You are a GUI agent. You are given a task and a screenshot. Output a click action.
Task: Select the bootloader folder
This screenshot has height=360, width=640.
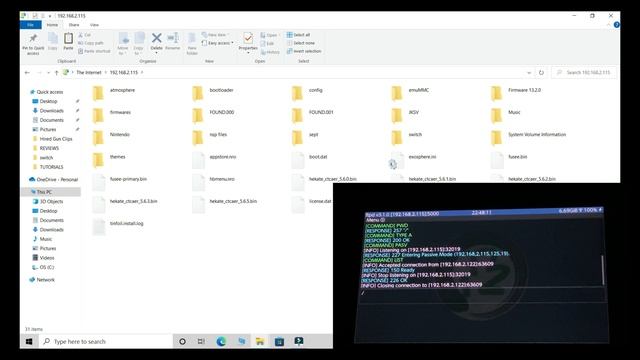tap(213, 93)
